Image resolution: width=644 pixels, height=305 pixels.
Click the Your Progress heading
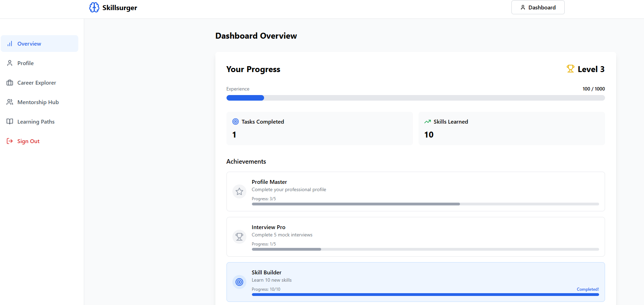coord(253,69)
